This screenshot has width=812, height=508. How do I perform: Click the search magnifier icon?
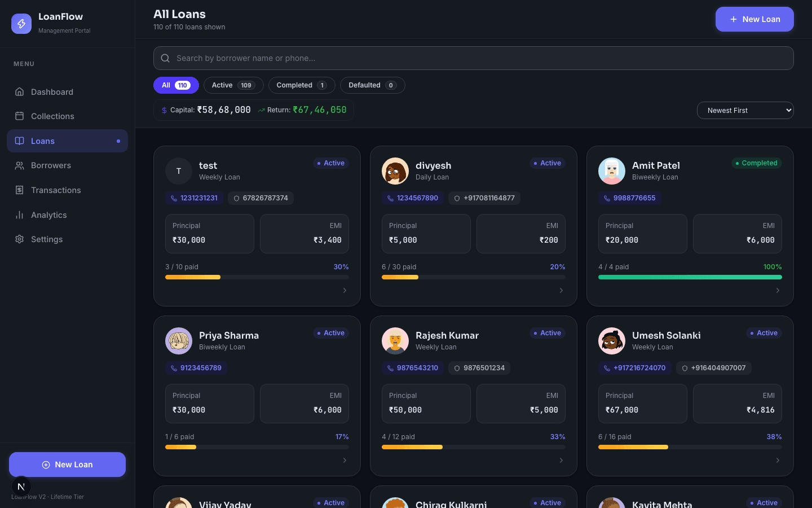(x=165, y=58)
